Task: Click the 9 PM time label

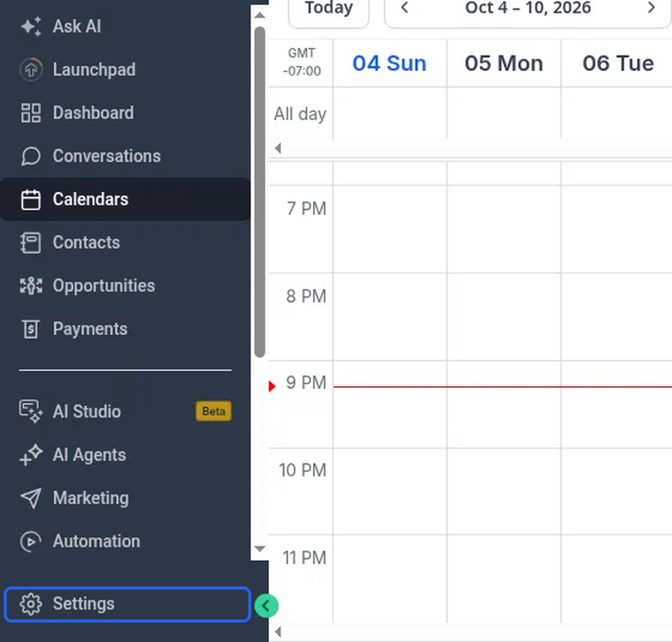Action: 306,382
